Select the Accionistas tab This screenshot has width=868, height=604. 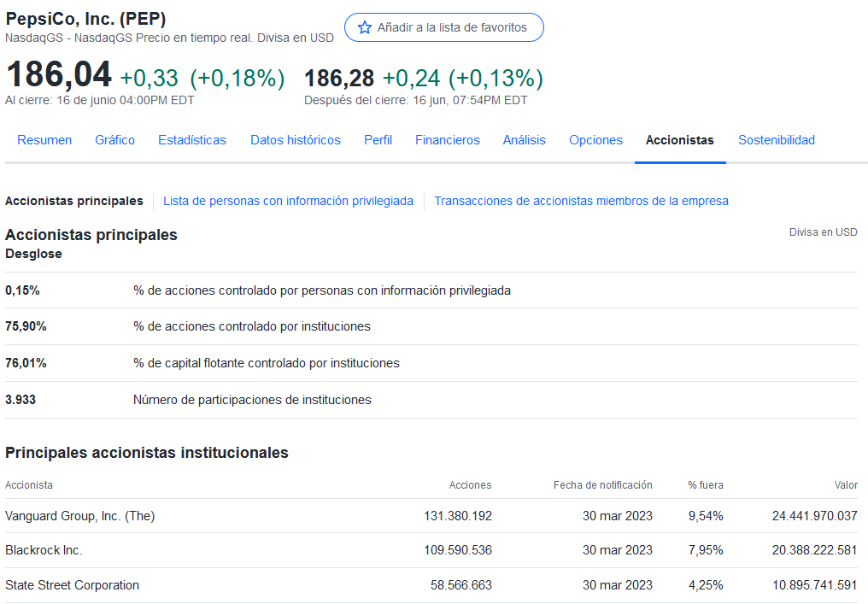(x=680, y=140)
